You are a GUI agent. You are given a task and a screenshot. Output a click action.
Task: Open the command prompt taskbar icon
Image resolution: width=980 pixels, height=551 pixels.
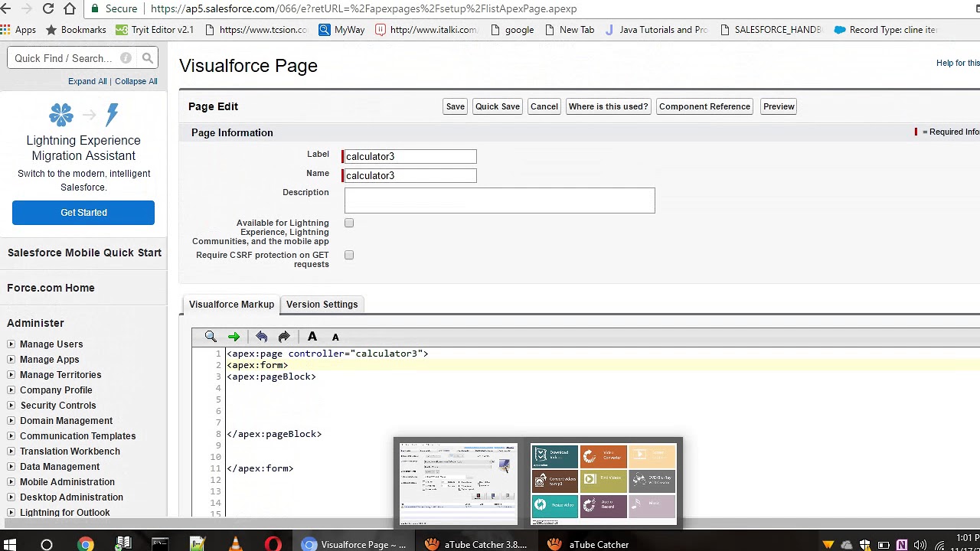point(160,544)
